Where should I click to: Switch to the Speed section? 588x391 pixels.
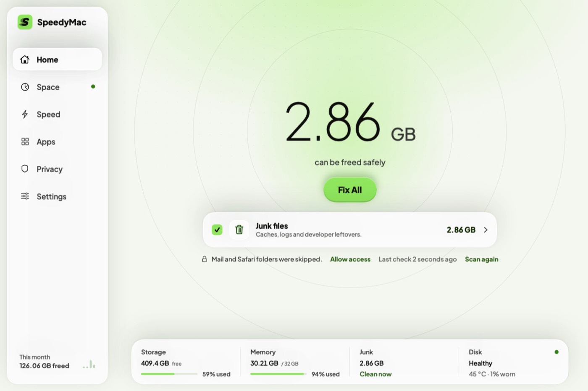pyautogui.click(x=57, y=114)
